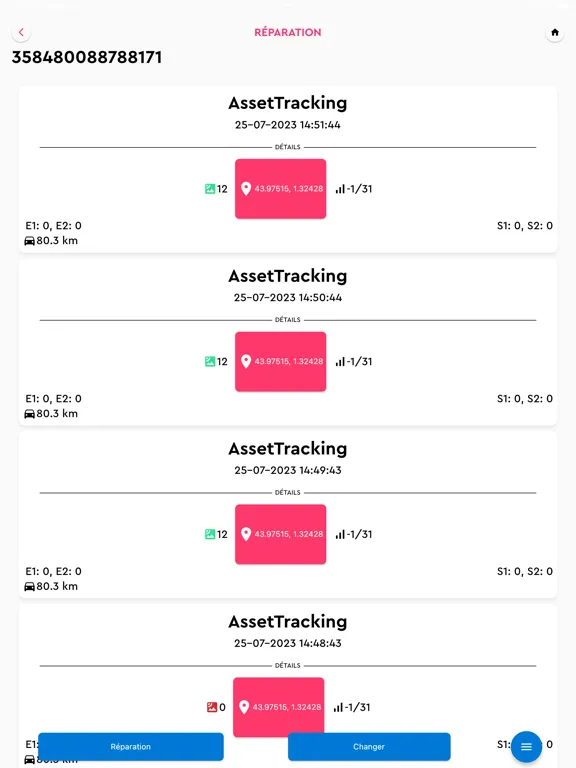Open map location in 14:49:43 card
This screenshot has height=768, width=576.
pyautogui.click(x=280, y=534)
